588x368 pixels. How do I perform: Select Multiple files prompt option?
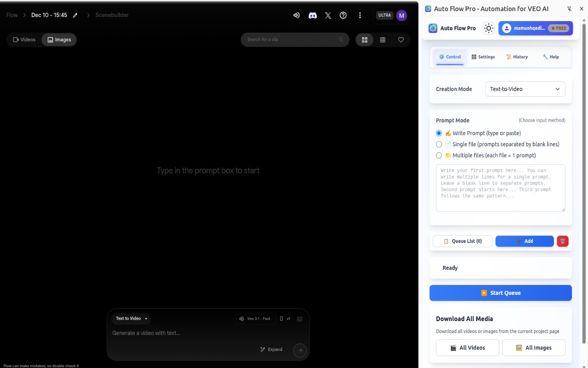pos(439,155)
